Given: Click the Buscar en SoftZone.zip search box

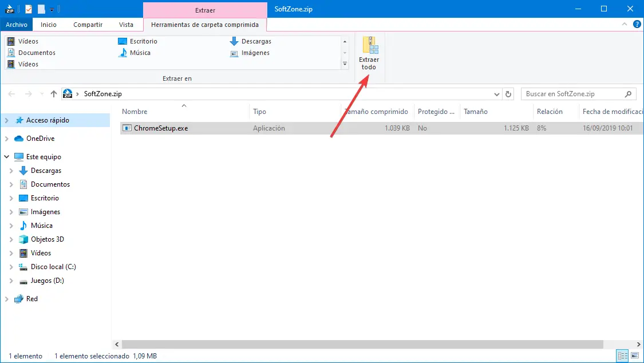Looking at the screenshot, I should click(578, 94).
